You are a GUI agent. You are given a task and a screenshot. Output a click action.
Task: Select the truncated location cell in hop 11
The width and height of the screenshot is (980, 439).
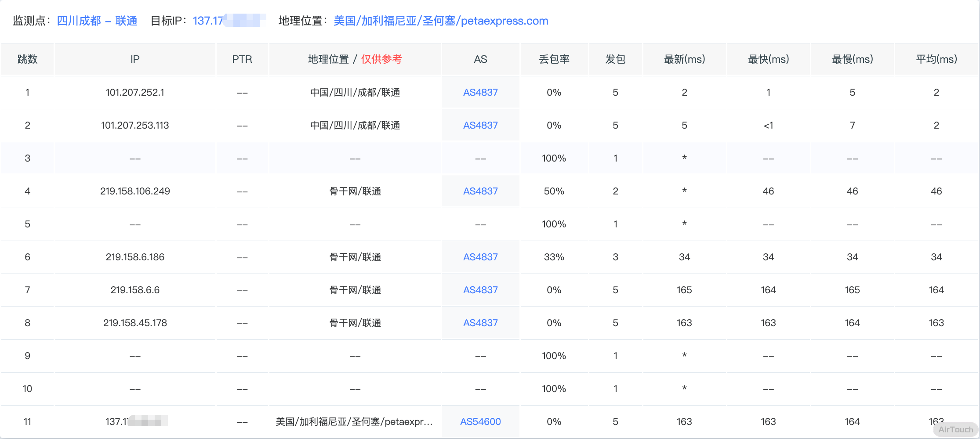[x=354, y=421]
